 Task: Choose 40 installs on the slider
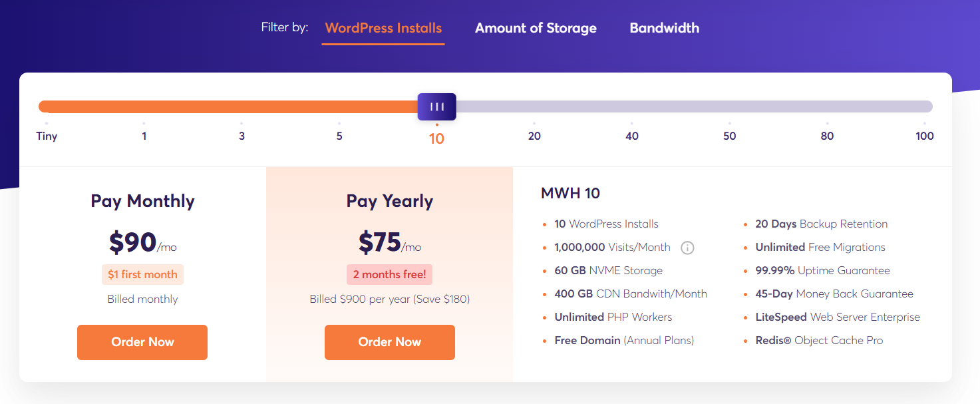[632, 136]
